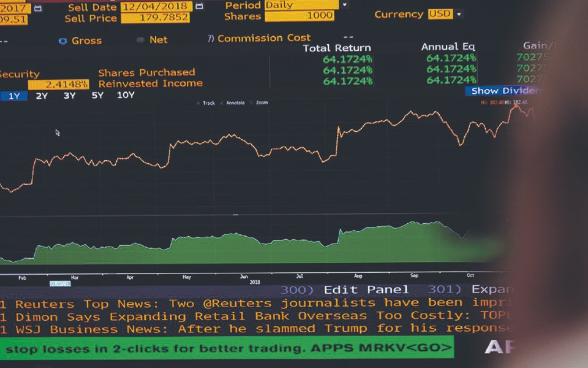This screenshot has width=588, height=368.
Task: Click the Reinvested Income label
Action: click(151, 83)
